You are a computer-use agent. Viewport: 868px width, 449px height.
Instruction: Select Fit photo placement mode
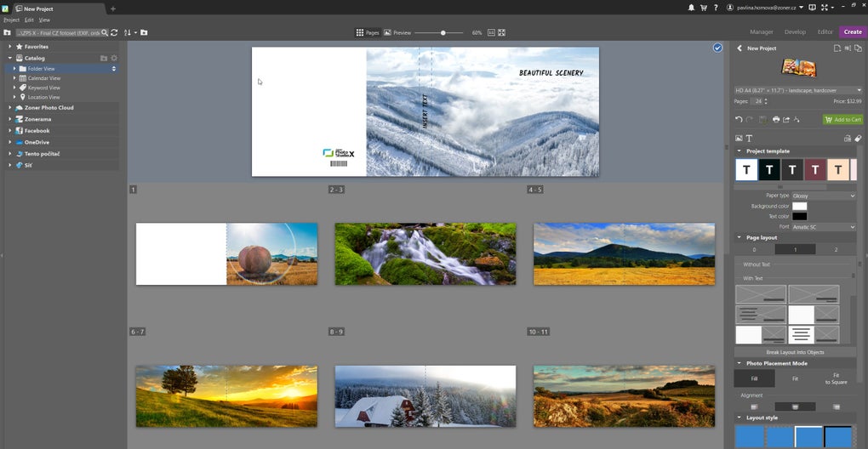[x=795, y=378]
